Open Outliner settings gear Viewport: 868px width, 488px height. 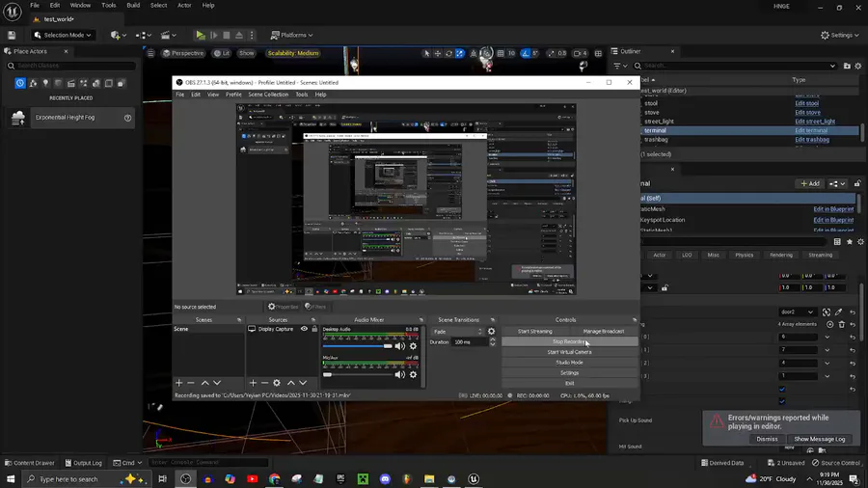click(858, 66)
